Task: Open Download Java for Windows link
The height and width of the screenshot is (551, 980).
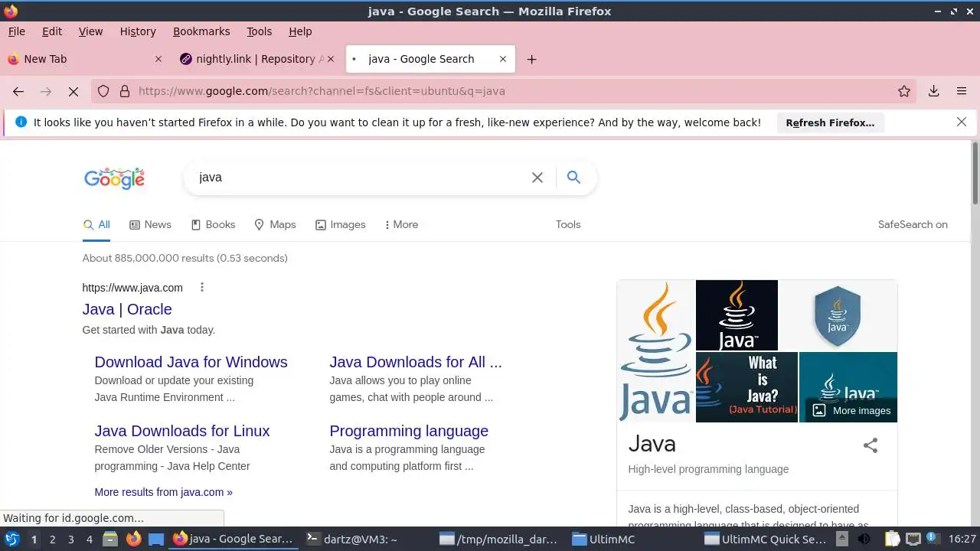Action: click(191, 362)
